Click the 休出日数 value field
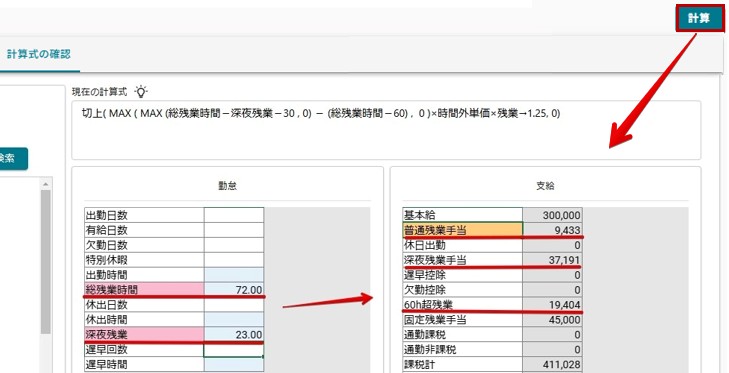The height and width of the screenshot is (373, 729). point(234,304)
